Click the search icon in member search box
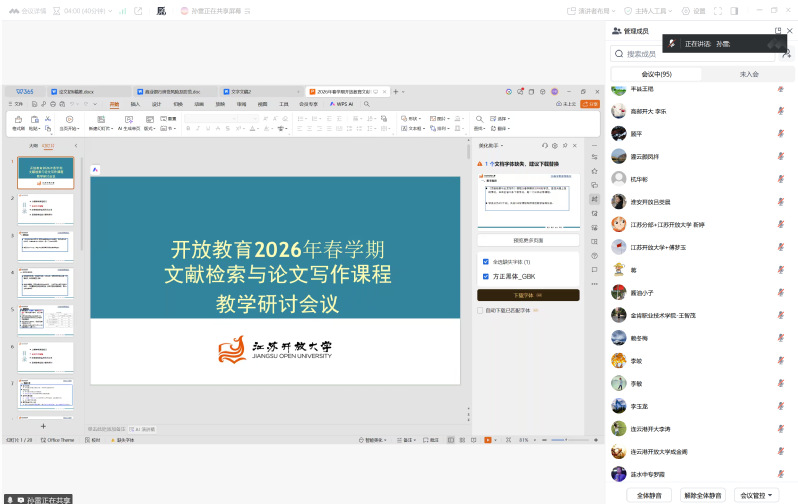This screenshot has width=798, height=504. pos(620,54)
